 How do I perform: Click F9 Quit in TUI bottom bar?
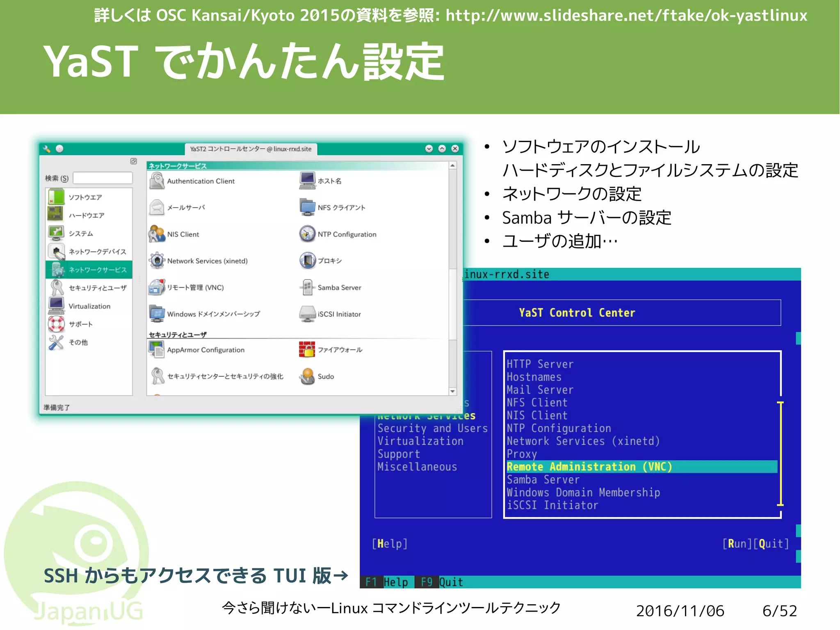(442, 582)
